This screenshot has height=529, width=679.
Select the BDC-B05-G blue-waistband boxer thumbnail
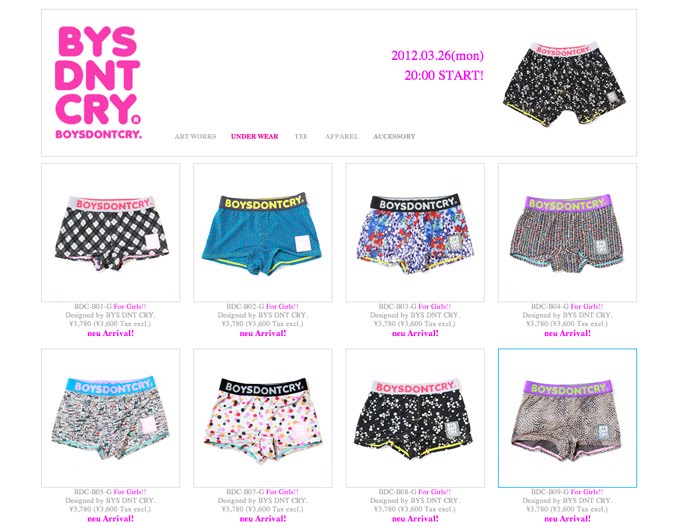(110, 418)
